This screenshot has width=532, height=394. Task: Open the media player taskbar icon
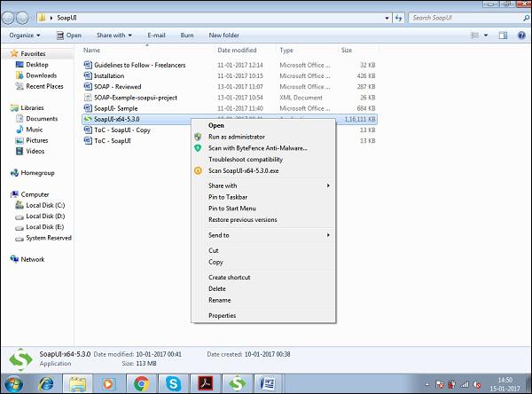click(x=108, y=384)
